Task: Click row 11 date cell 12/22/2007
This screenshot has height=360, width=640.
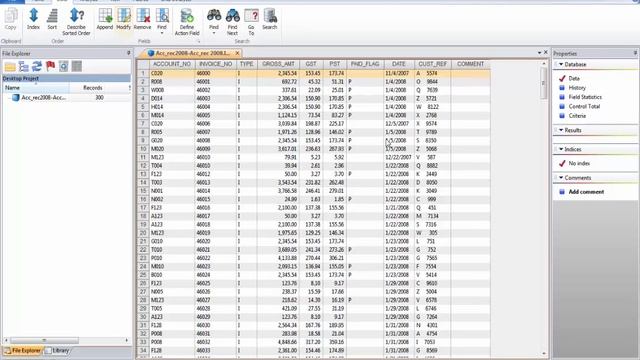Action: click(x=398, y=157)
